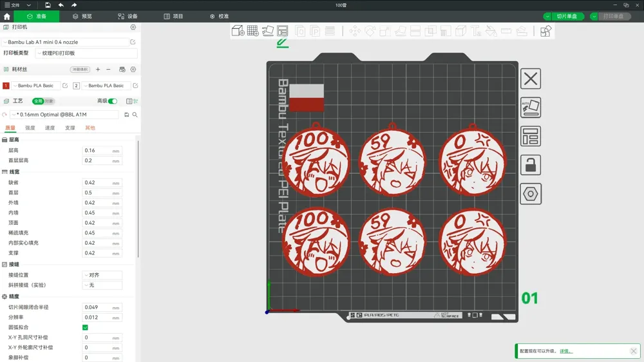
Task: Click the filament 1 edit icon
Action: (65, 86)
